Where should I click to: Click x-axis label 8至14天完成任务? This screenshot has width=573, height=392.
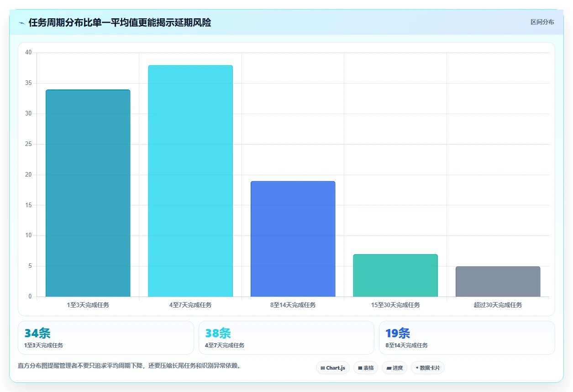[x=293, y=305]
